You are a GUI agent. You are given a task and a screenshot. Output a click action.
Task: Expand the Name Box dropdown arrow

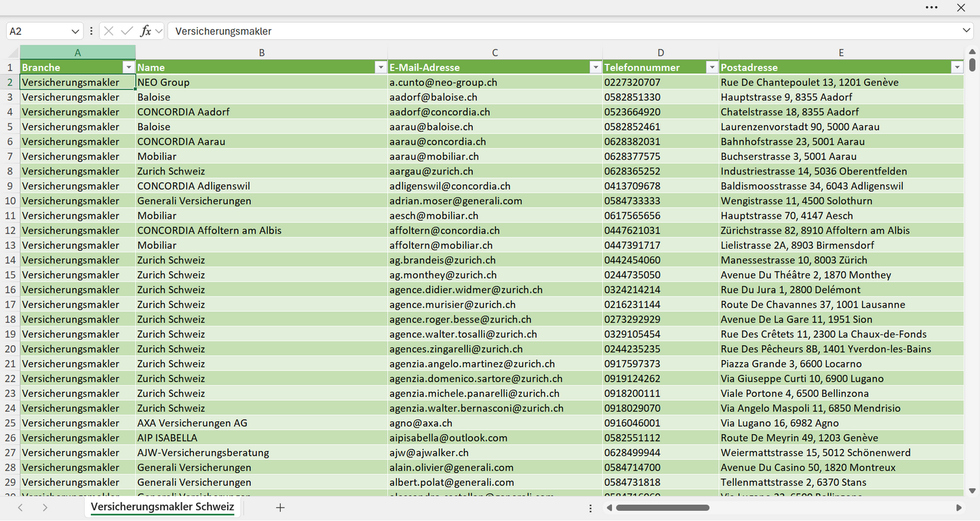pos(75,31)
